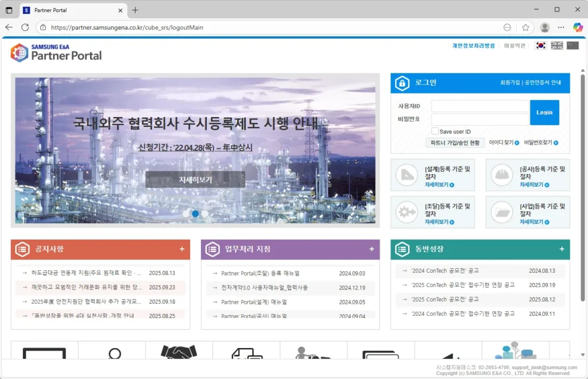Click the 공지사항 notice panel icon

click(x=21, y=249)
